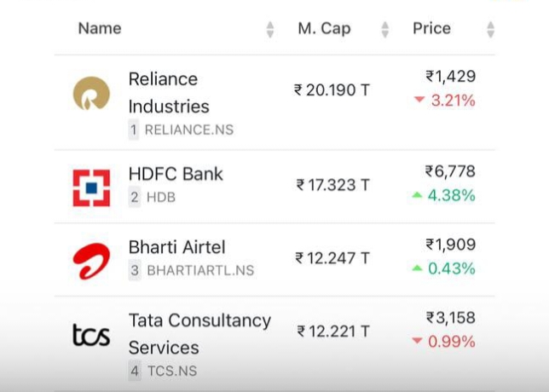
Task: Open the Reliance Industries company link
Action: (x=169, y=93)
